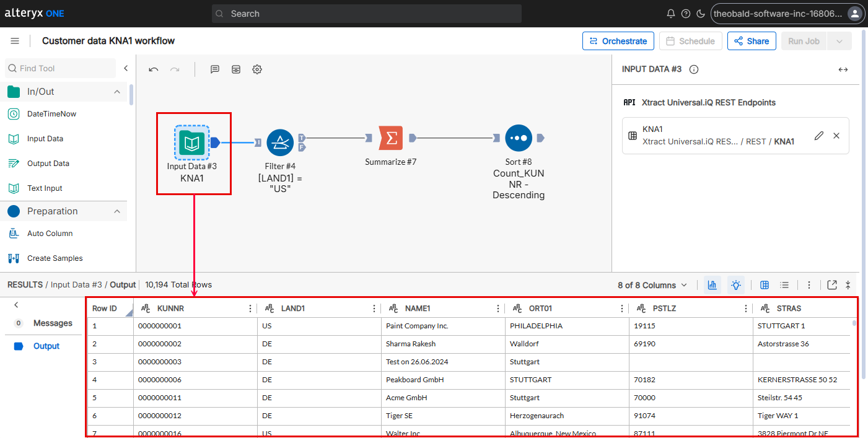
Task: Toggle dark mode moon icon
Action: 701,14
